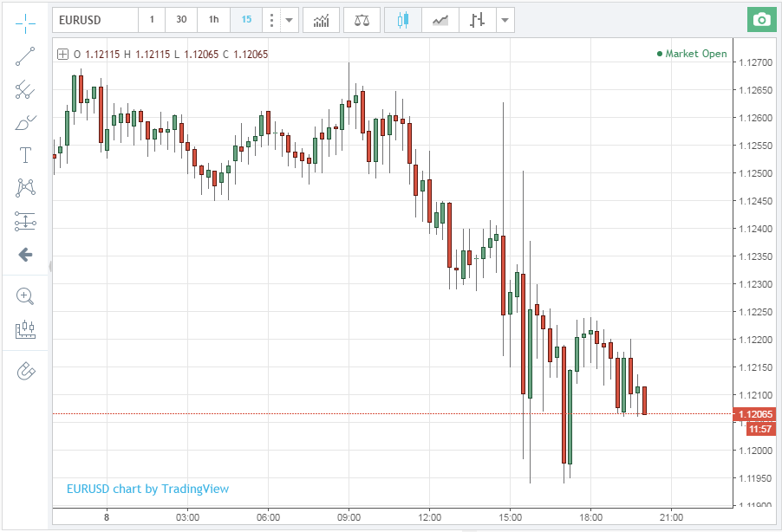
Task: Click the 09:00 time axis label
Action: [349, 517]
